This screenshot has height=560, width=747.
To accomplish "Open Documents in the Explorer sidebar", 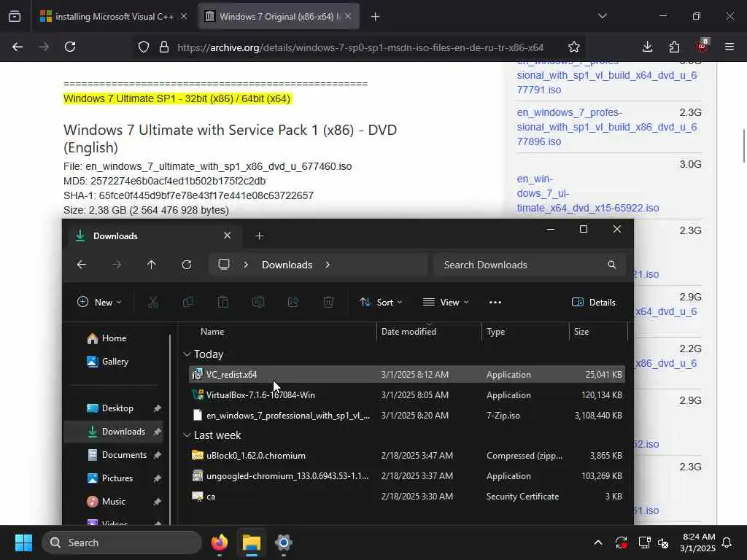I will 113,455.
